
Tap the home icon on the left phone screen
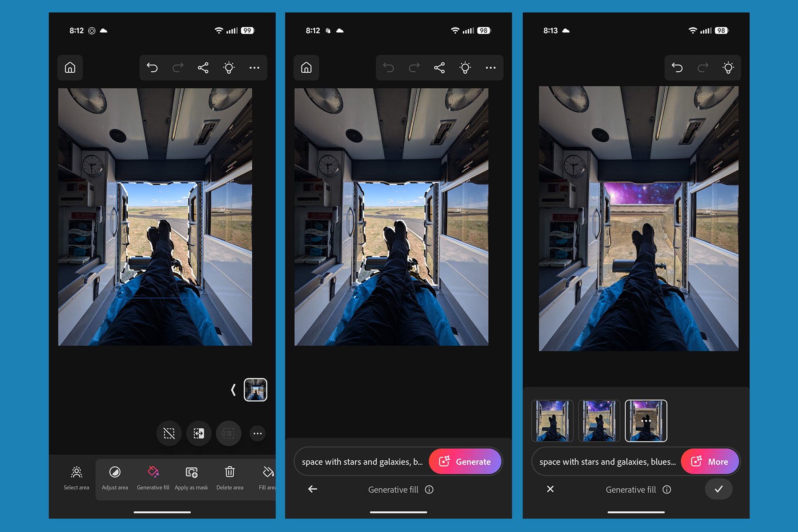(70, 67)
